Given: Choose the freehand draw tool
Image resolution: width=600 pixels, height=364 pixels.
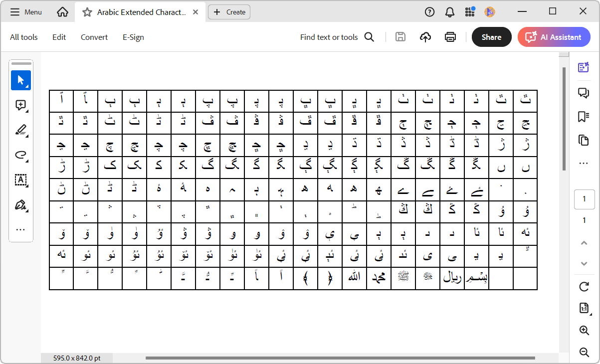Looking at the screenshot, I should coord(20,155).
